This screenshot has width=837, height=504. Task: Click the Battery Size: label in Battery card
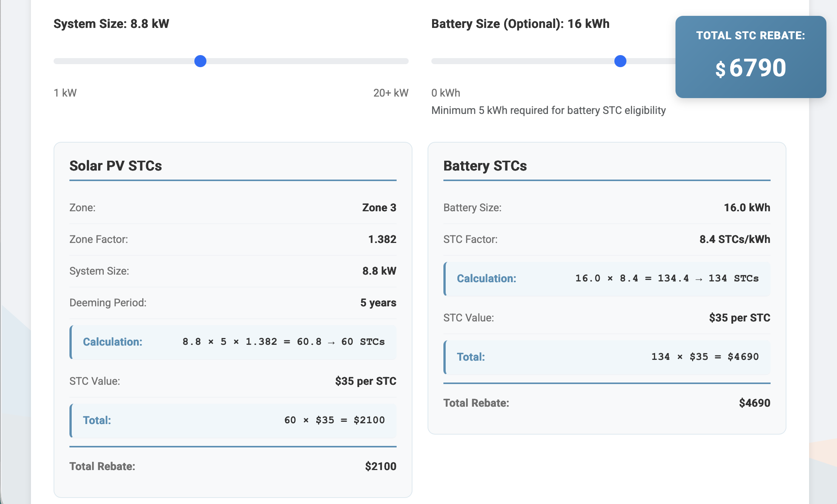tap(472, 207)
